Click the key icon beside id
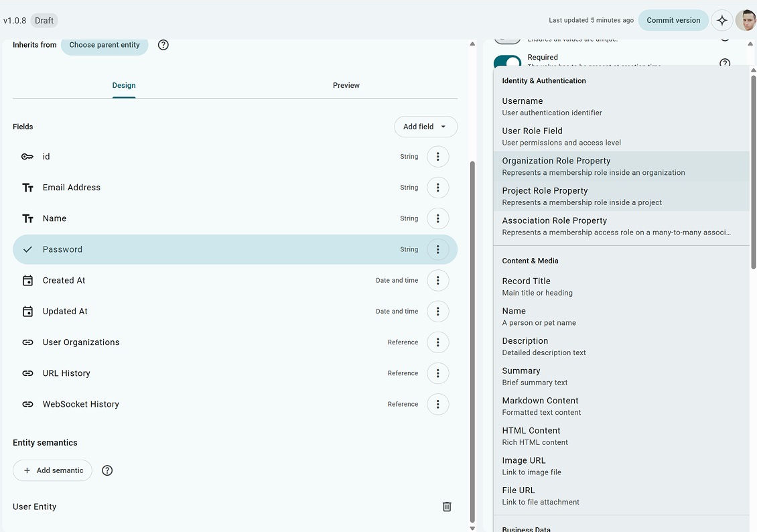 (x=27, y=156)
